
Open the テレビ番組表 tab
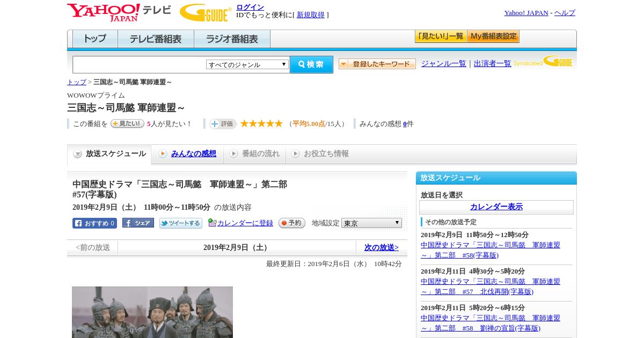[156, 39]
